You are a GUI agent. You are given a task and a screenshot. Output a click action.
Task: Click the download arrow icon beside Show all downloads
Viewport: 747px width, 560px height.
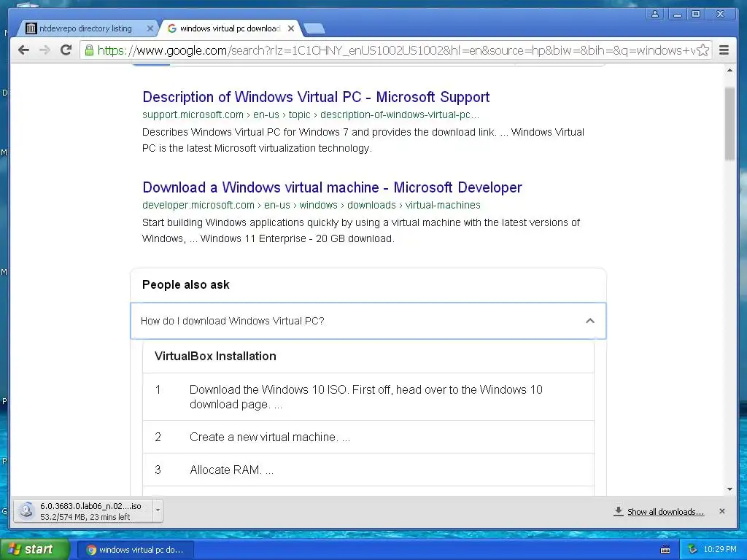tap(619, 511)
